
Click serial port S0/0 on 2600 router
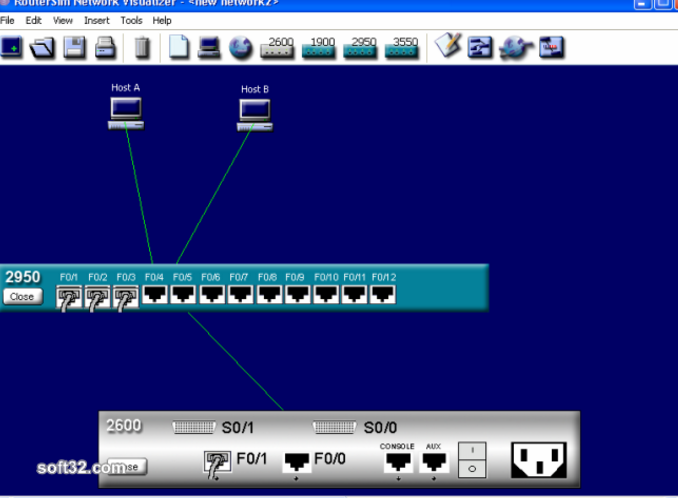click(x=334, y=428)
